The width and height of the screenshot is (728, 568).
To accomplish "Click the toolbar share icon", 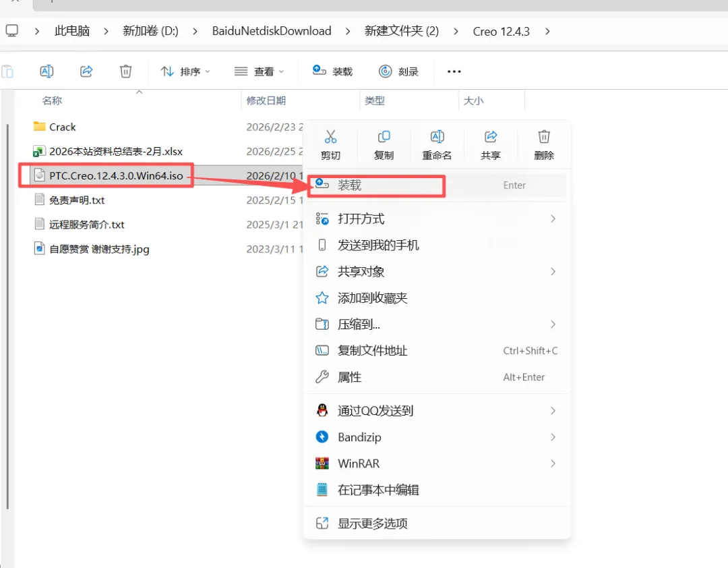I will click(86, 71).
